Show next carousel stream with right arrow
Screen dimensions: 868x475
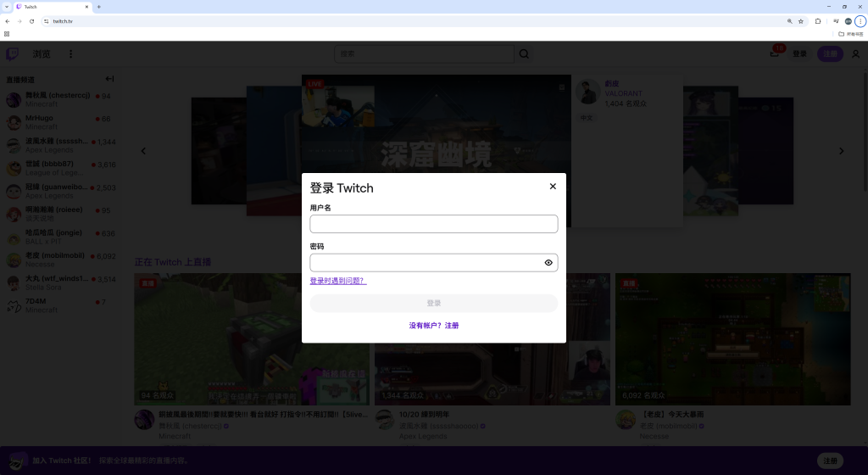841,151
